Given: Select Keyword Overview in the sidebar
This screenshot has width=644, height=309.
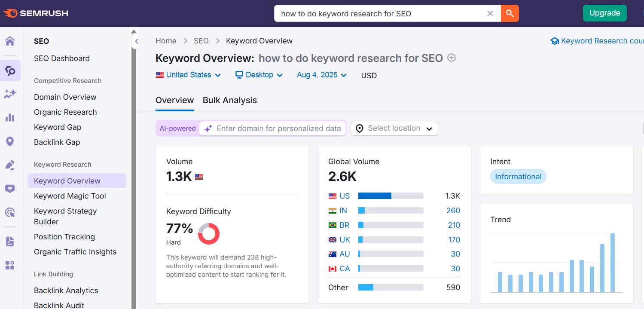Looking at the screenshot, I should (77, 181).
